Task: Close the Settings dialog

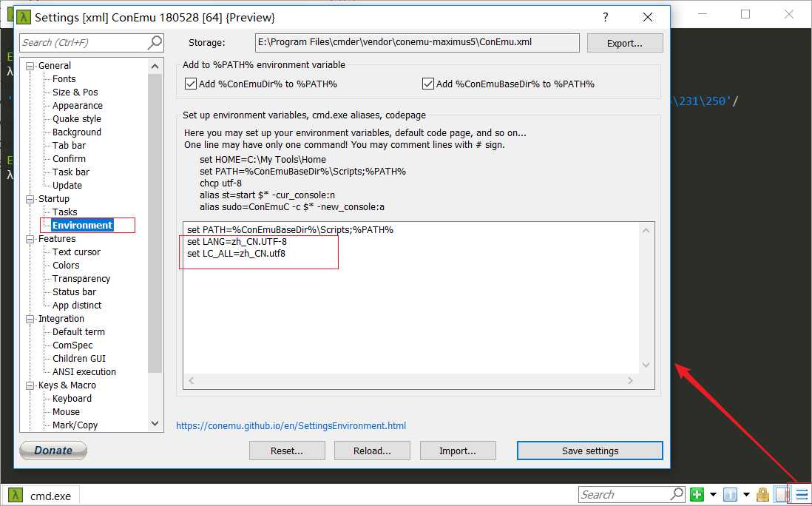Action: point(647,17)
